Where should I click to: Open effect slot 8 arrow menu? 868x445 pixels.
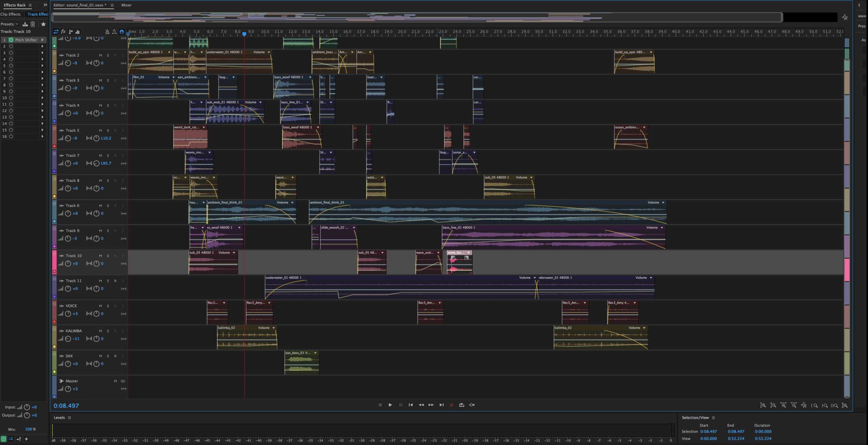pyautogui.click(x=43, y=85)
